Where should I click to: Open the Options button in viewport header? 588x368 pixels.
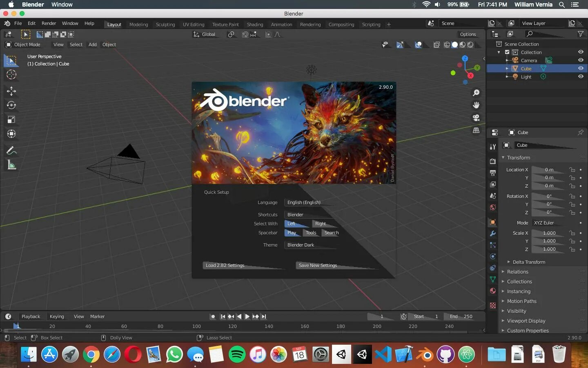pyautogui.click(x=468, y=34)
